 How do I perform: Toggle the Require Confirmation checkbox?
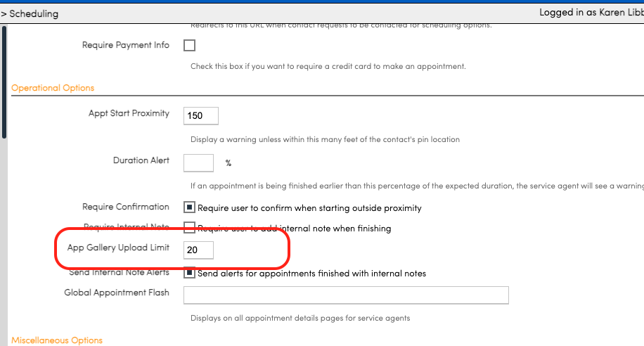point(189,208)
